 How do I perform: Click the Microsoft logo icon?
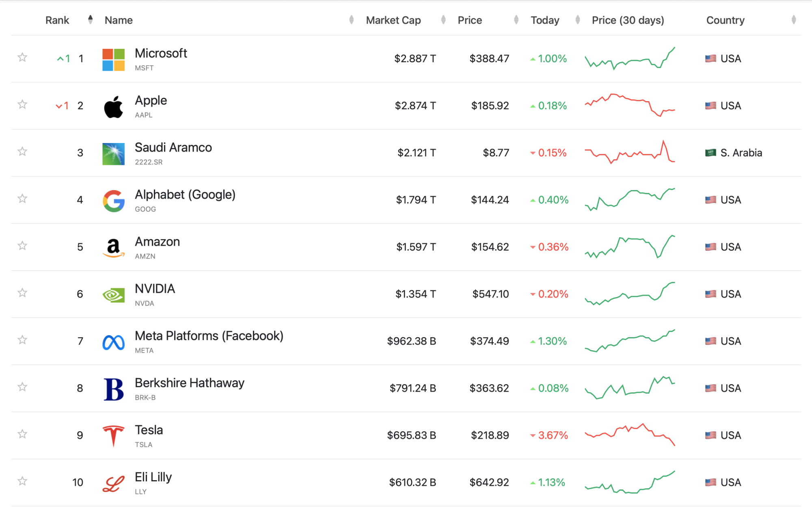tap(113, 60)
